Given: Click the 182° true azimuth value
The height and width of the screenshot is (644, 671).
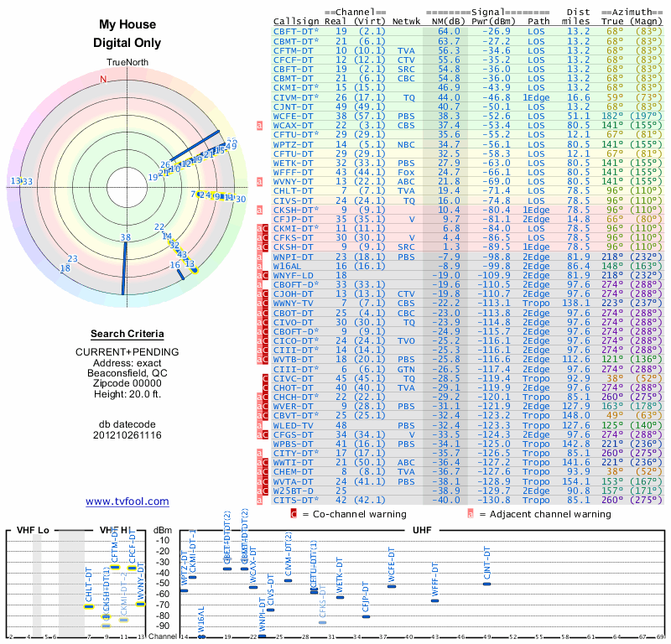Looking at the screenshot, I should pos(612,117).
